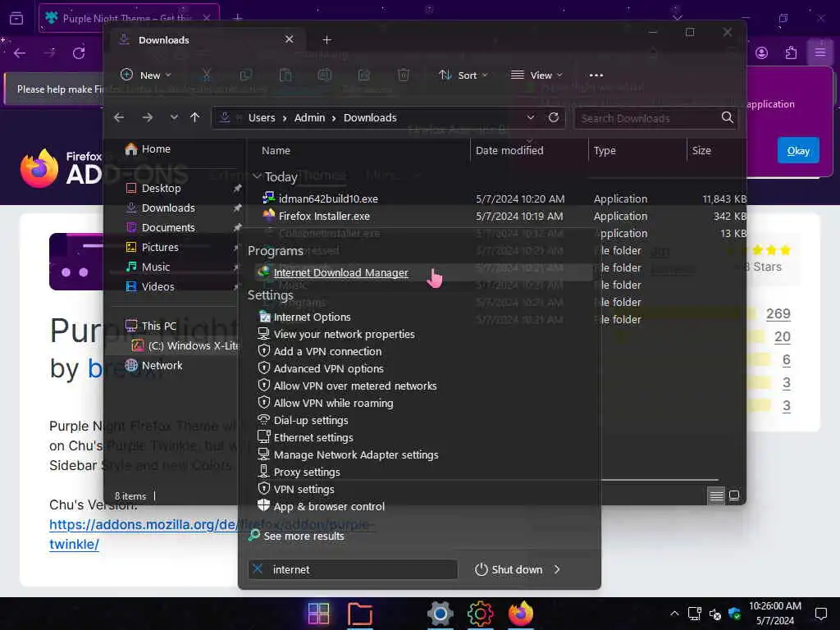Close the Downloads tab
The image size is (840, 630).
(290, 39)
